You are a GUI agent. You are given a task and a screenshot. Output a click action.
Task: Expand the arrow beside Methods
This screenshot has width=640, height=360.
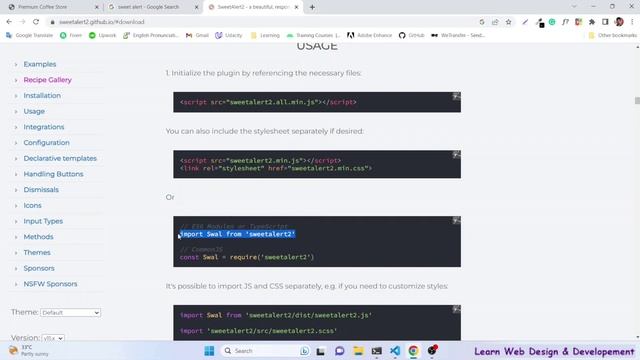[16, 237]
